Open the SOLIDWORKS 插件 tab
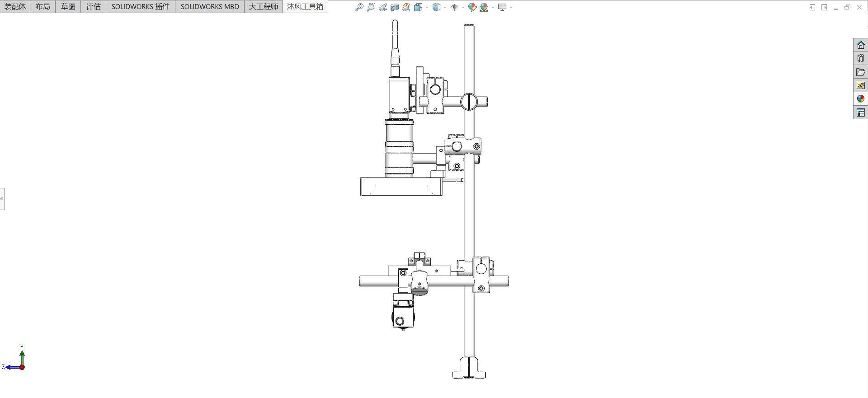The width and height of the screenshot is (868, 398). click(141, 6)
